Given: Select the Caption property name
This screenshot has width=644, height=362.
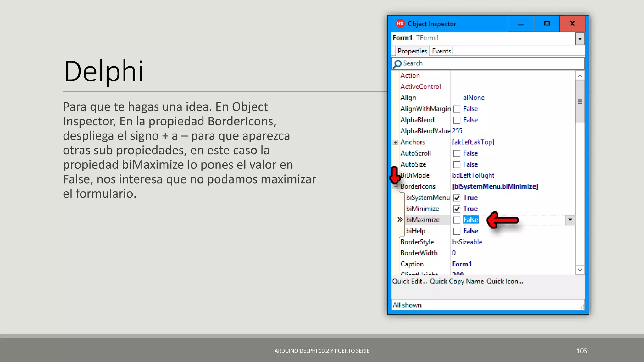Looking at the screenshot, I should 412,264.
